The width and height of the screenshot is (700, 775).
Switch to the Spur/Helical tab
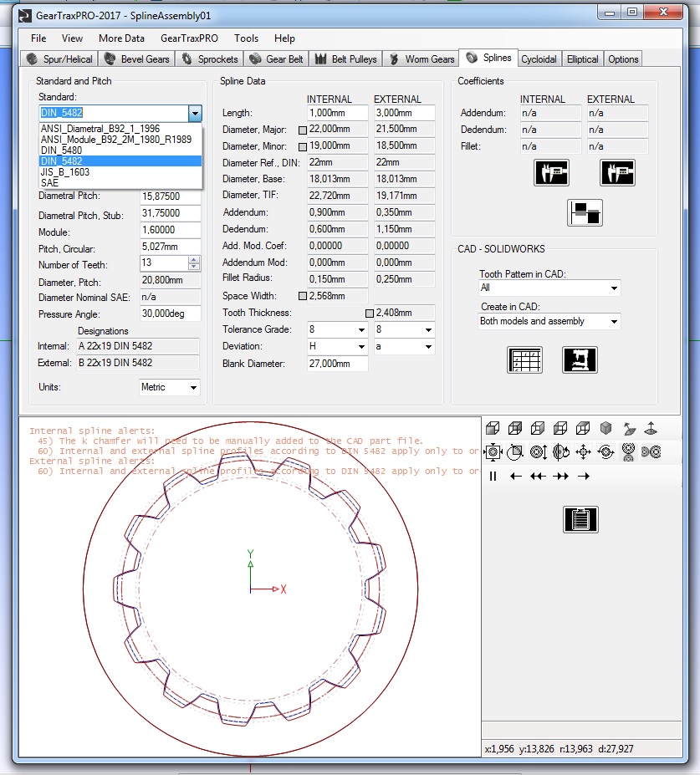tap(59, 59)
